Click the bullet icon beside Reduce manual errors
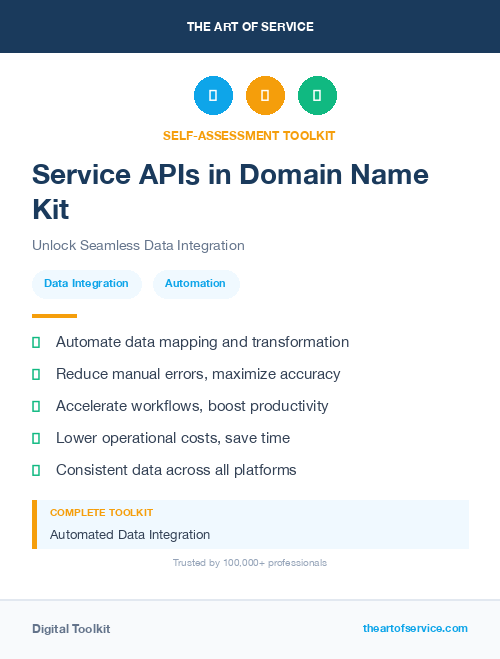500x659 pixels. click(x=36, y=374)
